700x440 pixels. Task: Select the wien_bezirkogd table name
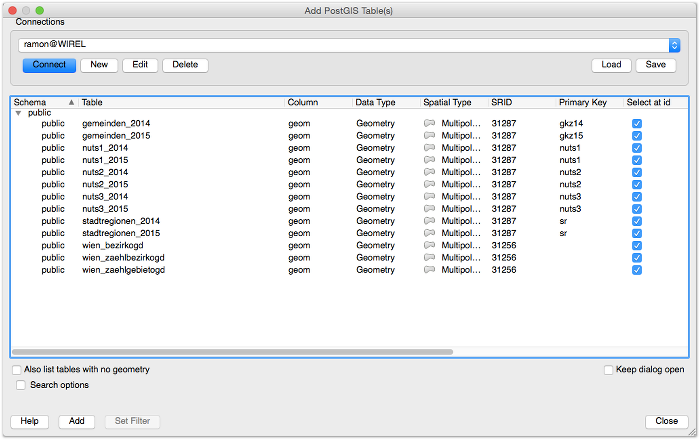113,245
